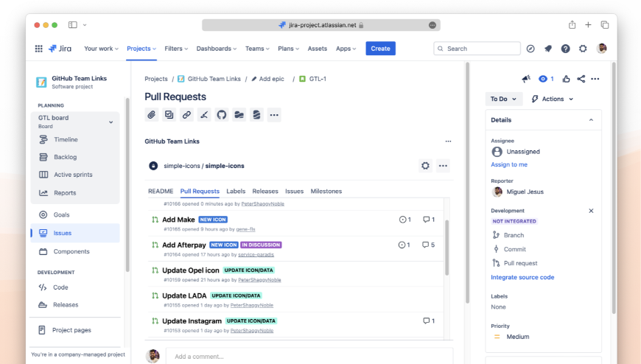
Task: Open the Projects dropdown menu
Action: point(141,48)
